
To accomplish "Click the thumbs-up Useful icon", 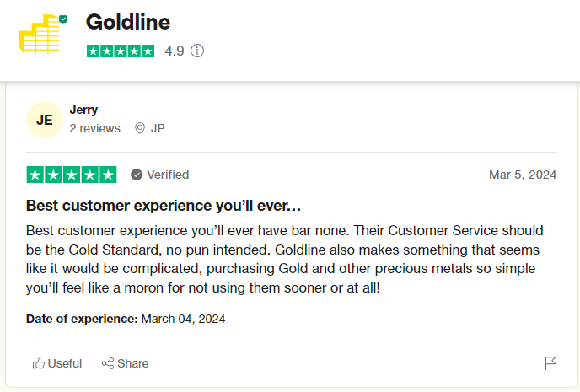I will tap(39, 363).
